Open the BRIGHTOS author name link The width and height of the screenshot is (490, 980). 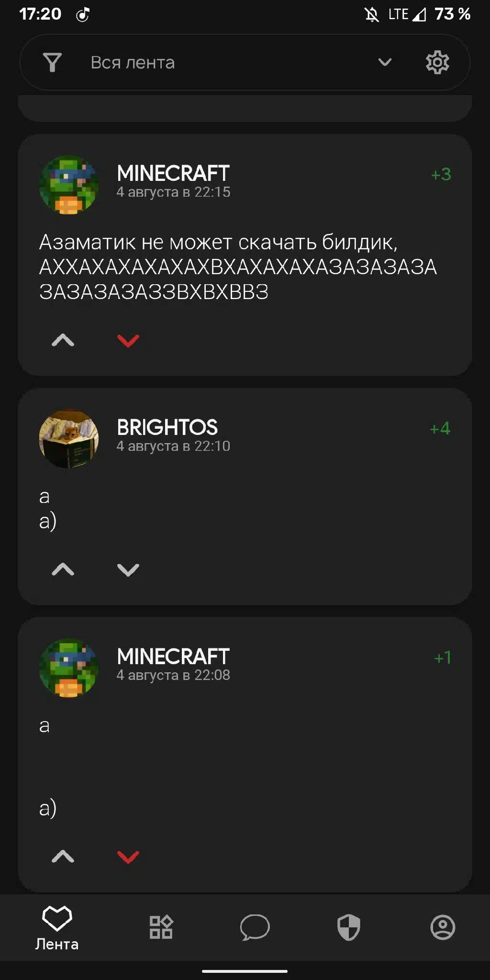pos(167,427)
